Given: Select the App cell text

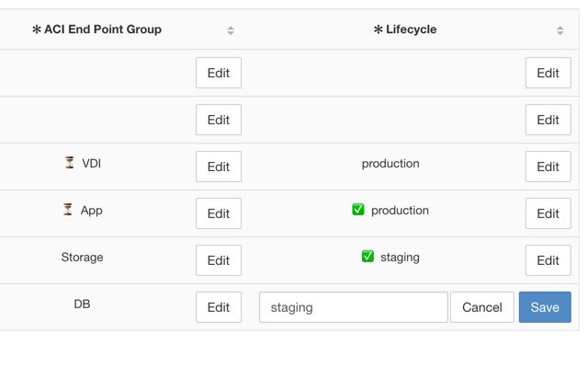Looking at the screenshot, I should point(92,211).
